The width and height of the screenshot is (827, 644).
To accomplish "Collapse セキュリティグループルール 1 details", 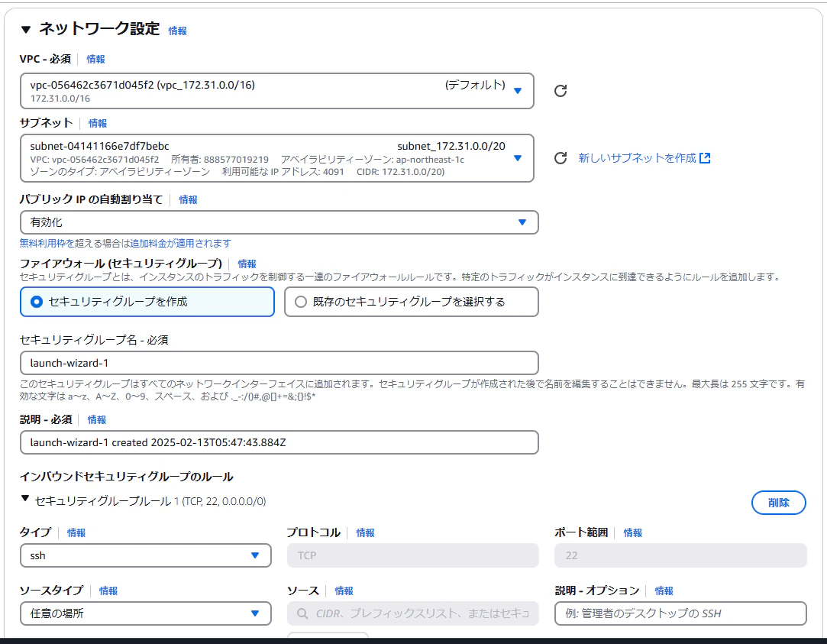I will pos(24,498).
